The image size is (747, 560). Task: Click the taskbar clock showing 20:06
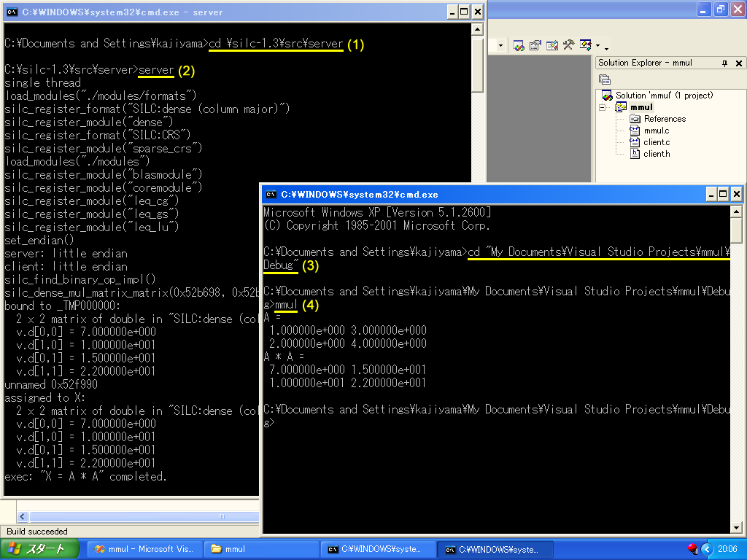pos(727,549)
